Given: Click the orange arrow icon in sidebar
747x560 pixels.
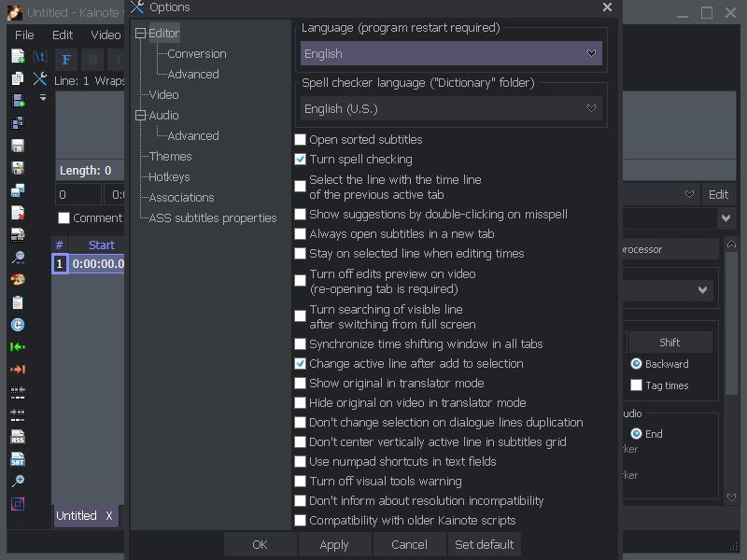Looking at the screenshot, I should tap(18, 370).
